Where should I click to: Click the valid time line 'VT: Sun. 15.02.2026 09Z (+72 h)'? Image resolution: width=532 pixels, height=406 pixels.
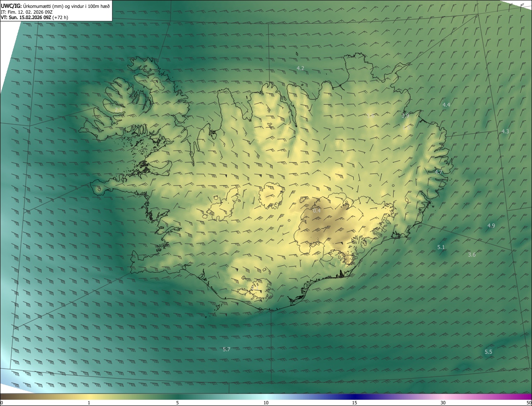coord(34,17)
